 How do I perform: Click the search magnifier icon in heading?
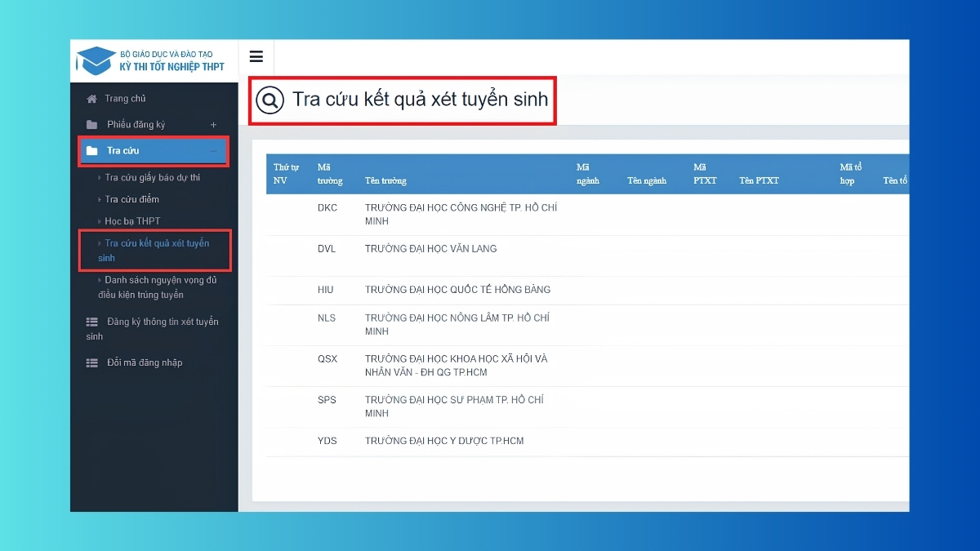click(x=269, y=100)
